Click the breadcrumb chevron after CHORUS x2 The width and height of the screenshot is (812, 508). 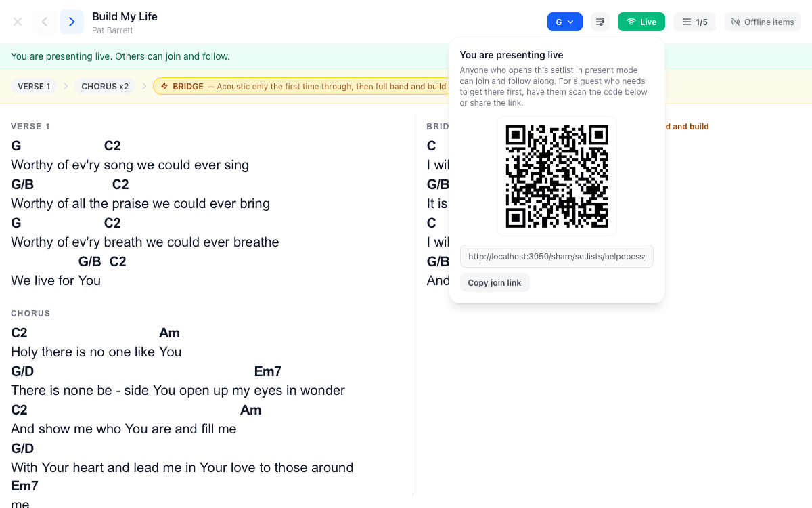pos(144,86)
